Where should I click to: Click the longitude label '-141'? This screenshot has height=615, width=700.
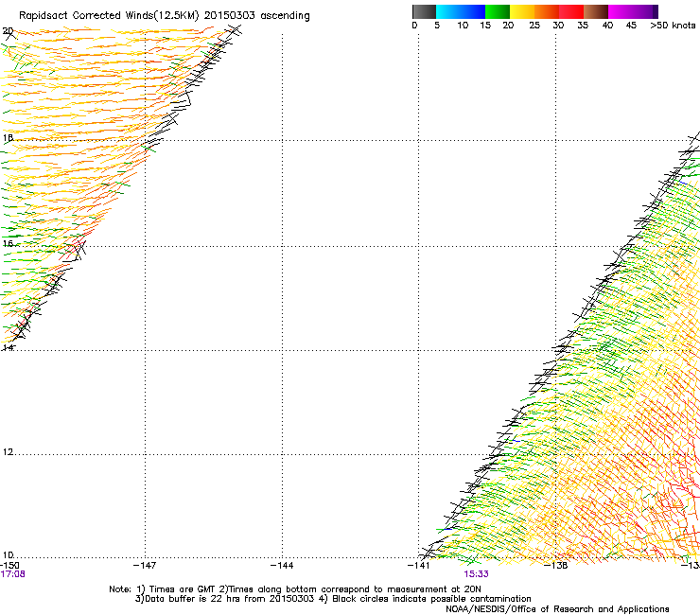click(419, 566)
